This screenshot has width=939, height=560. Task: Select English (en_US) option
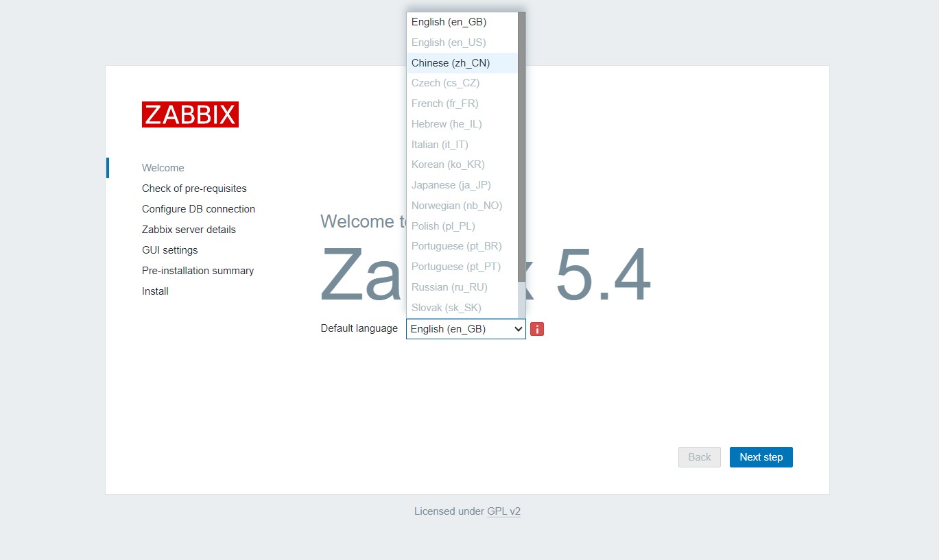pos(462,42)
